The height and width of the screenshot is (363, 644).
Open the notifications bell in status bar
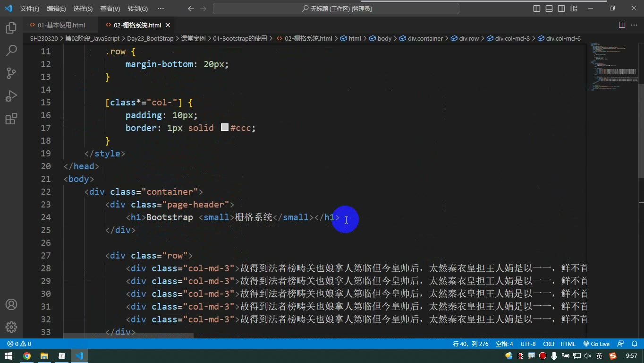pos(634,344)
